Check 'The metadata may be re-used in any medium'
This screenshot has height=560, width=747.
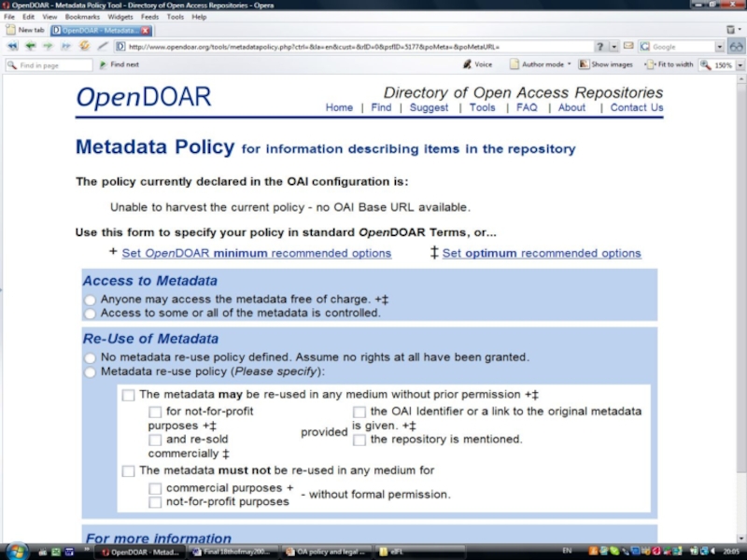[x=128, y=395]
